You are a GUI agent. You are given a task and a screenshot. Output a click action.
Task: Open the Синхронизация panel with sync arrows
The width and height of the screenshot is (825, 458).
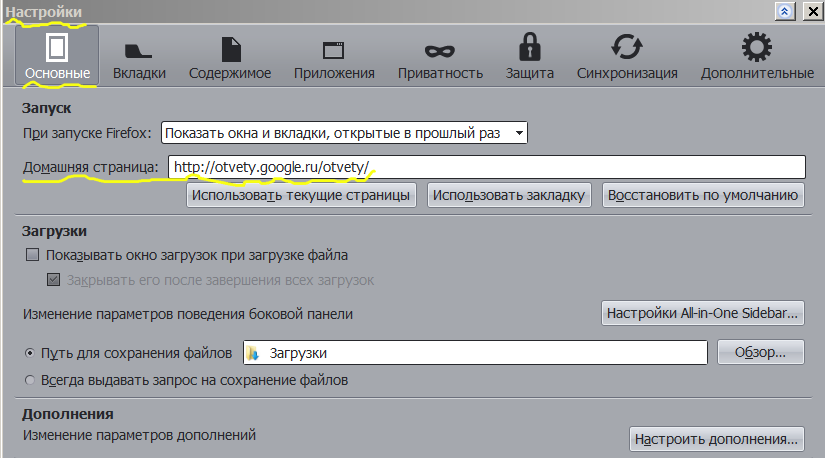(x=627, y=56)
